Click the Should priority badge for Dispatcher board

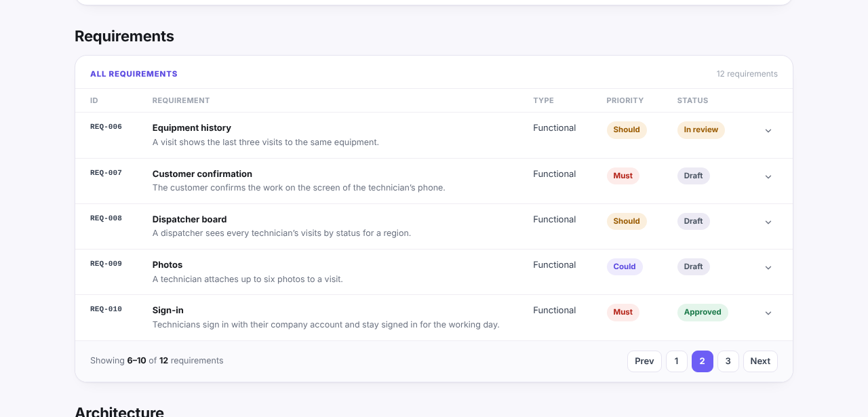pyautogui.click(x=627, y=222)
